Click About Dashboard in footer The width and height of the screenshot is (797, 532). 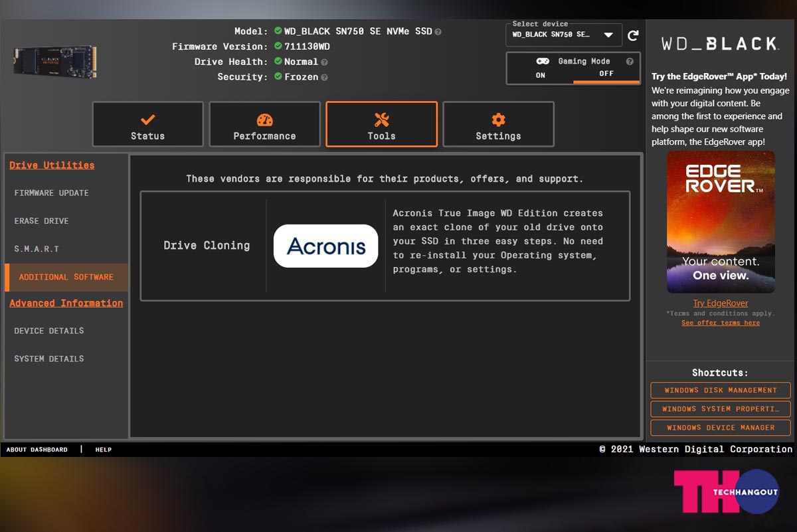pyautogui.click(x=37, y=450)
